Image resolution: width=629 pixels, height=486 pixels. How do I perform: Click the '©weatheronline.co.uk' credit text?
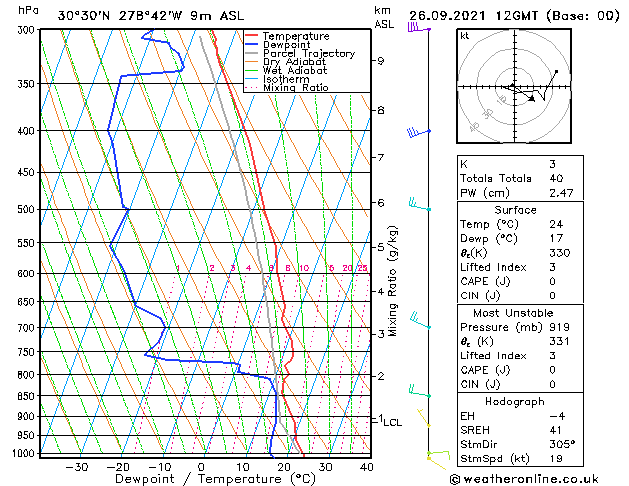(524, 479)
